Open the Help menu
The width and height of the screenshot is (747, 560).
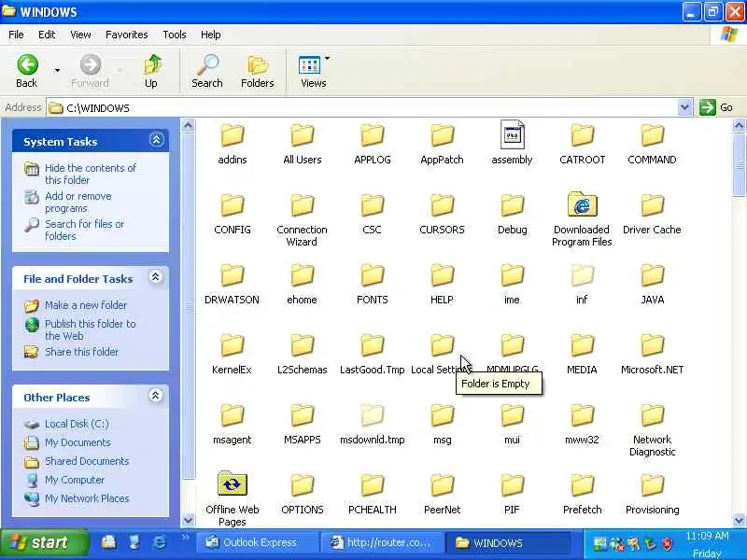coord(211,35)
